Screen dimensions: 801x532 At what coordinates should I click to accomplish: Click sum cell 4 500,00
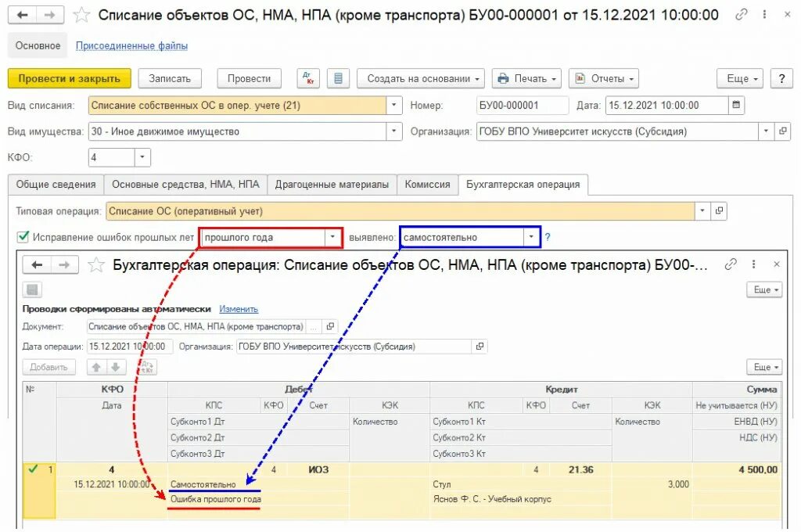pyautogui.click(x=737, y=469)
